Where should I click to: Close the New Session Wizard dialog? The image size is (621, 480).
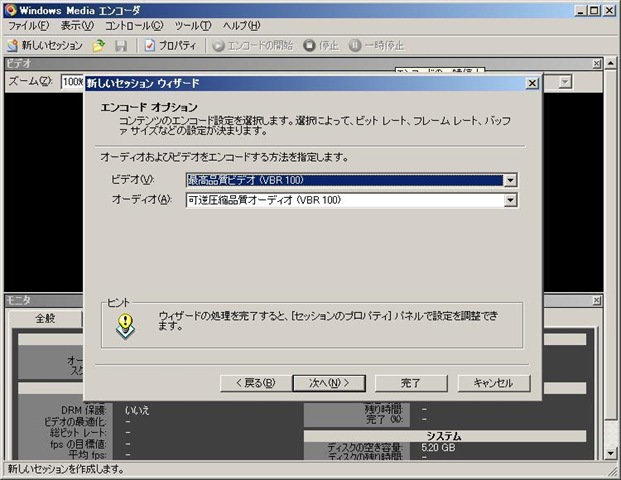click(532, 83)
